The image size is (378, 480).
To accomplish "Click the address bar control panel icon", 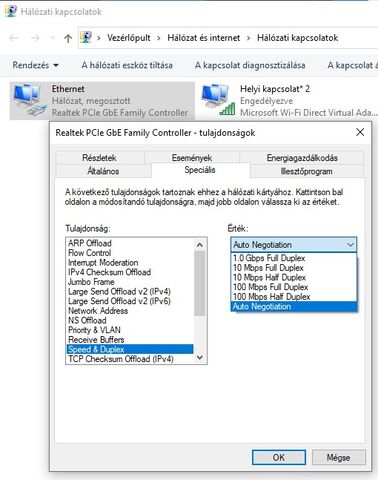I will coord(86,37).
